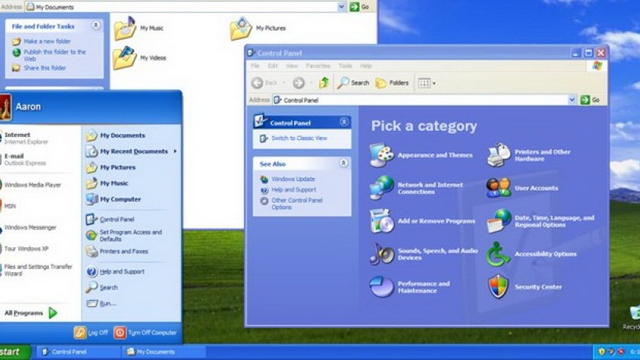Open the Edit menu in Control Panel
This screenshot has height=360, width=640.
point(273,66)
